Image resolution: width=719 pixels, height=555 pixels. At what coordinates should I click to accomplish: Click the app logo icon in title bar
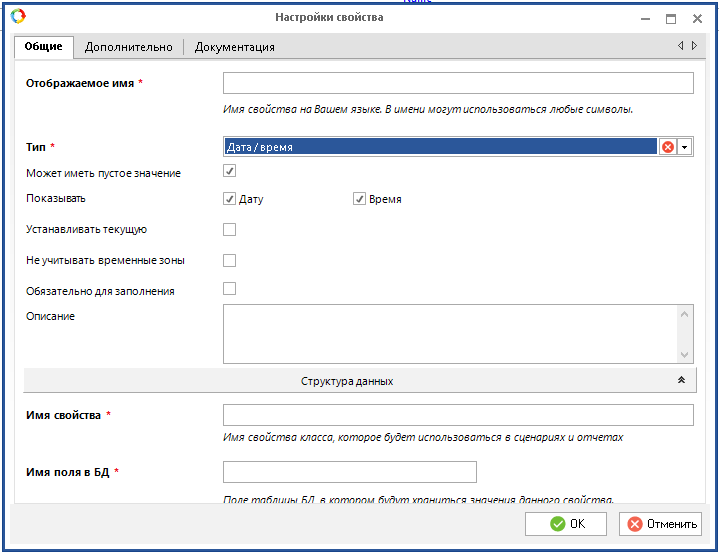point(17,17)
